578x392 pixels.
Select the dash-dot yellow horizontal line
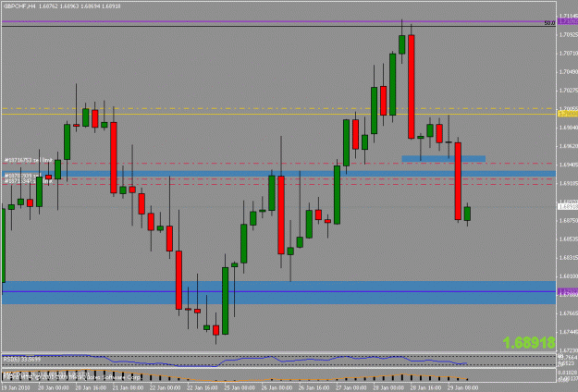[x=279, y=109]
